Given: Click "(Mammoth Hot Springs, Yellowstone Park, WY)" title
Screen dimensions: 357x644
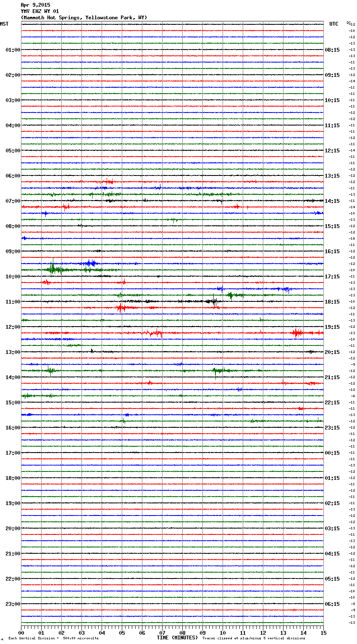Looking at the screenshot, I should (84, 18).
